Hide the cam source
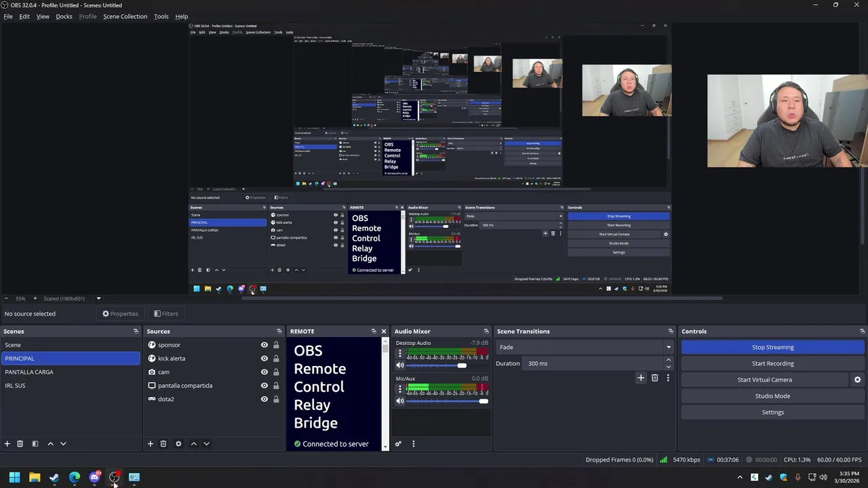Viewport: 868px width, 488px height. (264, 372)
